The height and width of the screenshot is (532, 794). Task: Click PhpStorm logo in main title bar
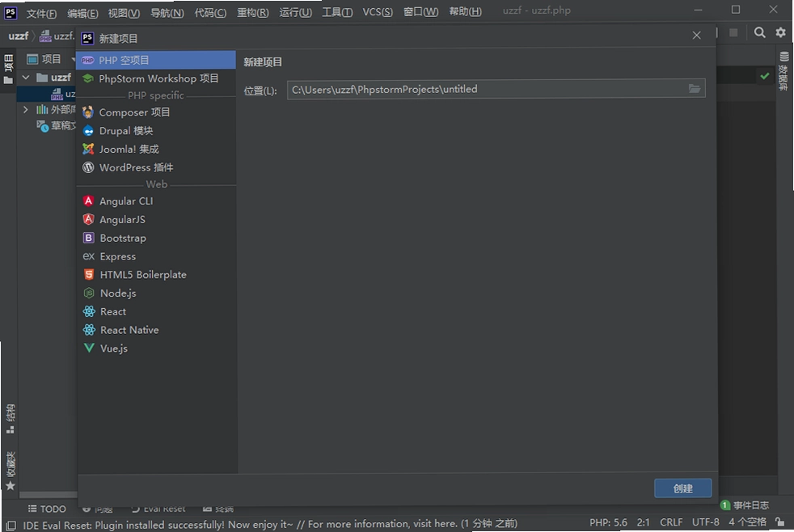coord(11,12)
